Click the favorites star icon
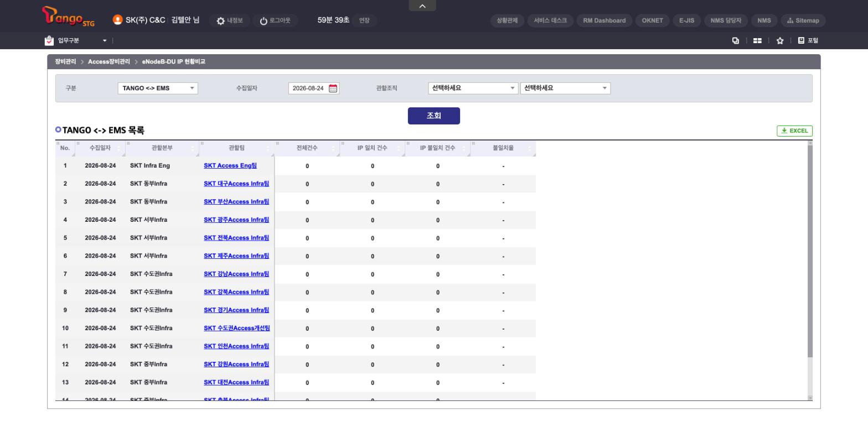The image size is (868, 427). coord(780,40)
